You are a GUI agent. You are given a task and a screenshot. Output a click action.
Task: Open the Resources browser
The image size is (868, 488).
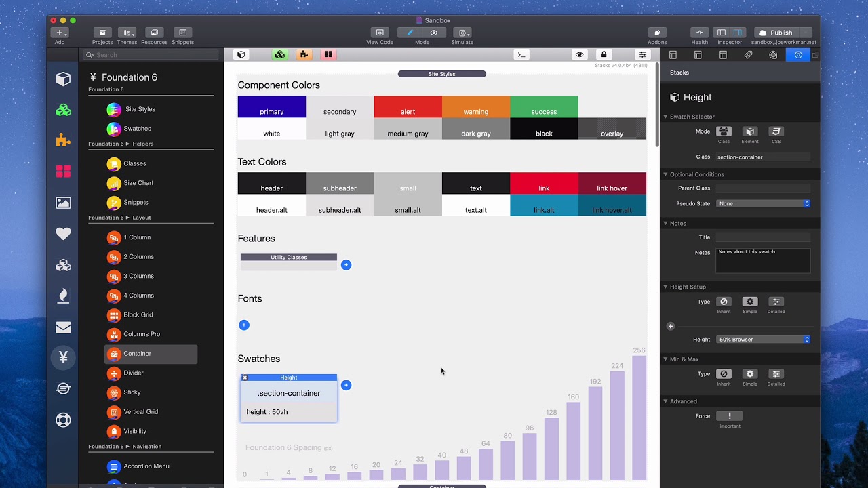154,33
